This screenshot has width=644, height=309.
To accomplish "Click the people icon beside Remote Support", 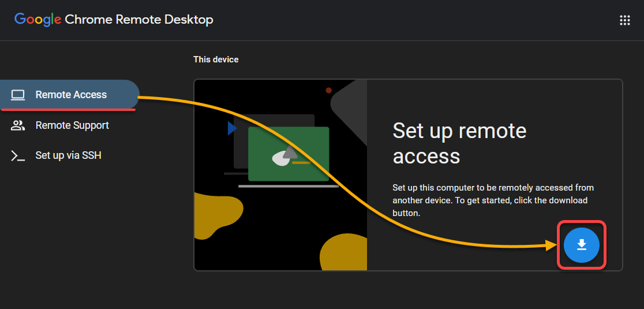I will coord(18,125).
